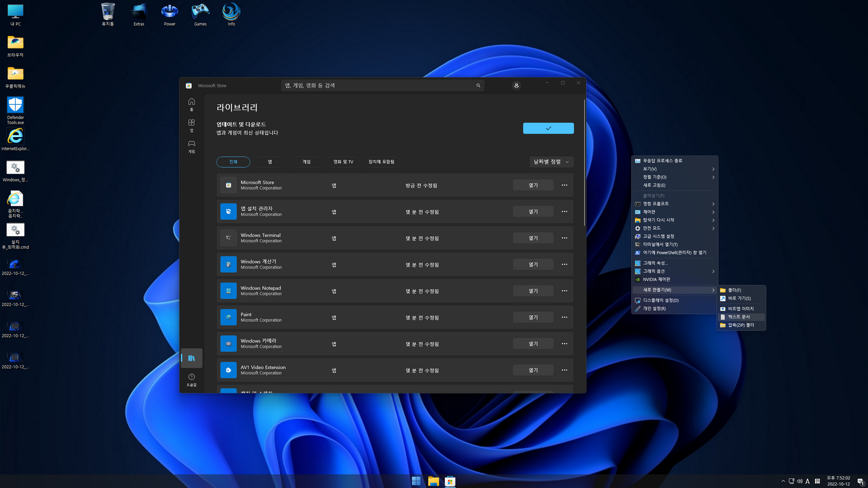Choose NVIDIA 제어판 in context menu

point(675,279)
